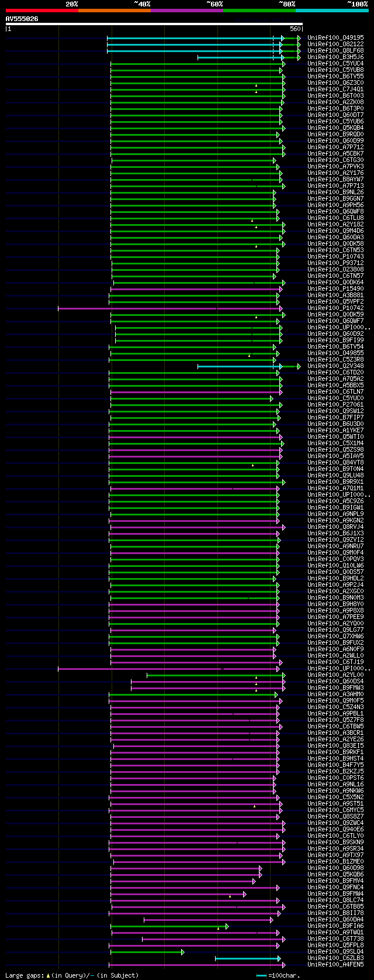Select hit UniRef100_B9GGN7
374x980 pixels.
coord(335,199)
